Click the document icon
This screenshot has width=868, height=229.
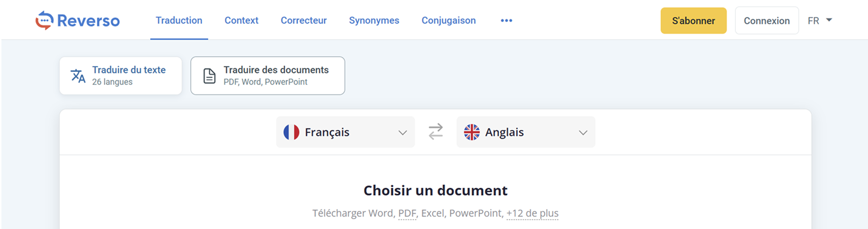click(209, 76)
